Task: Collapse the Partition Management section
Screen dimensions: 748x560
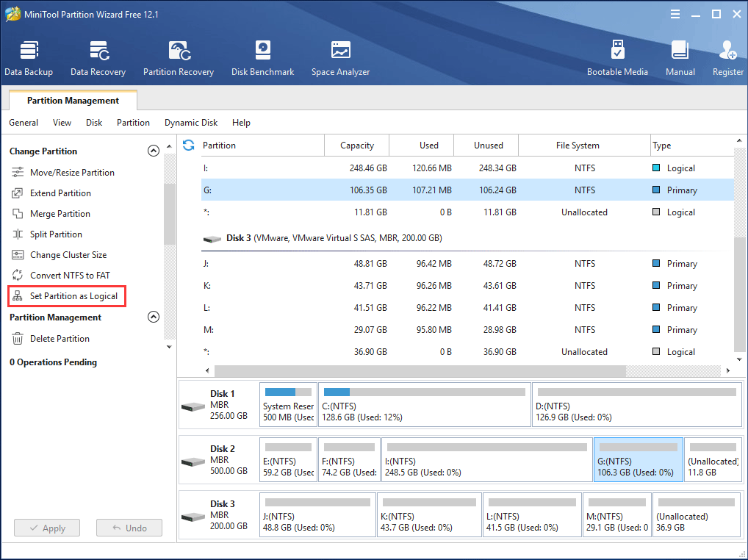Action: [153, 317]
